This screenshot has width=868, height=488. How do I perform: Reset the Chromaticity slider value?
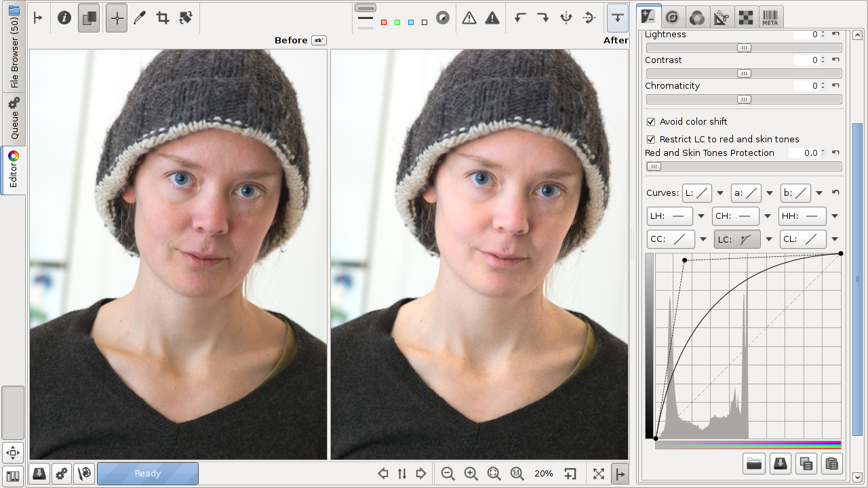(x=835, y=86)
